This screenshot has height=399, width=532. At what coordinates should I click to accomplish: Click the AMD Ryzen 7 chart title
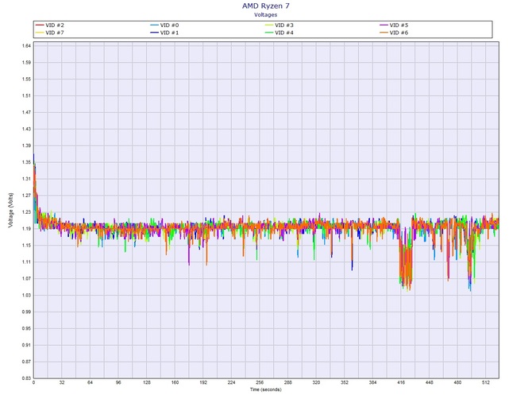point(266,6)
